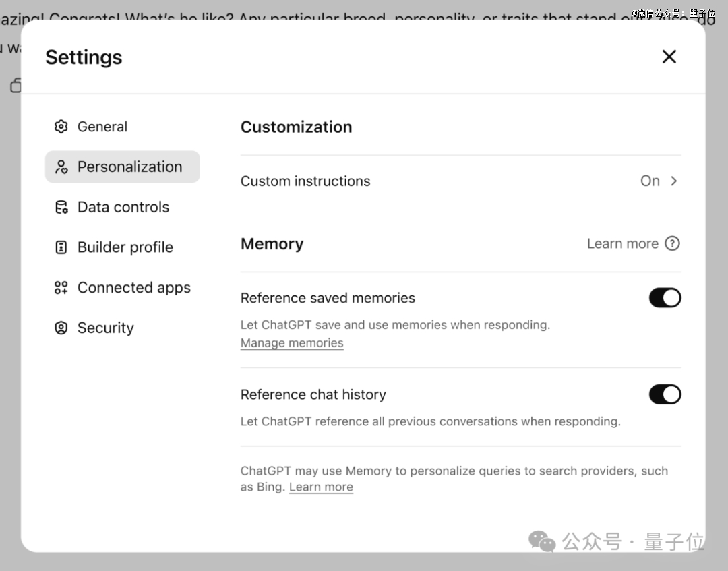Image resolution: width=728 pixels, height=571 pixels.
Task: Click the "On" status for Custom instructions
Action: (x=650, y=181)
